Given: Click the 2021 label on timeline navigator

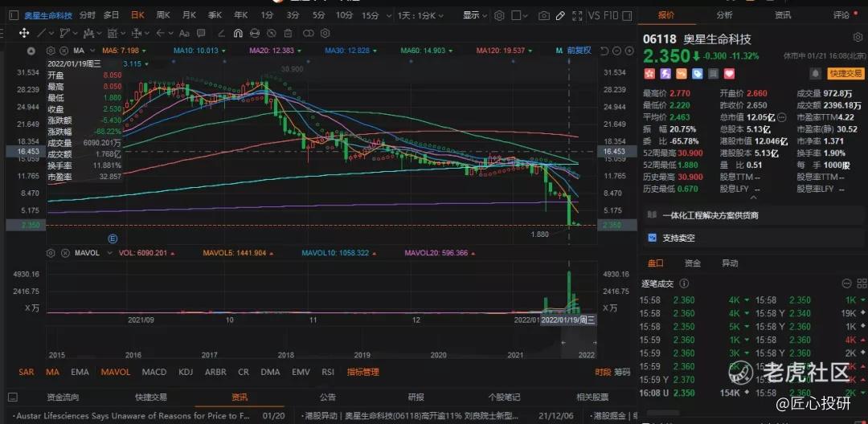Looking at the screenshot, I should 515,355.
